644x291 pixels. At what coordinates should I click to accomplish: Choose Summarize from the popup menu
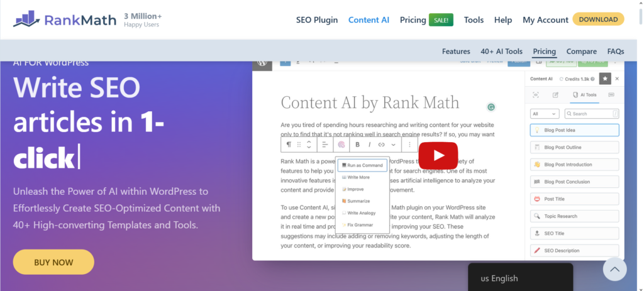[356, 201]
